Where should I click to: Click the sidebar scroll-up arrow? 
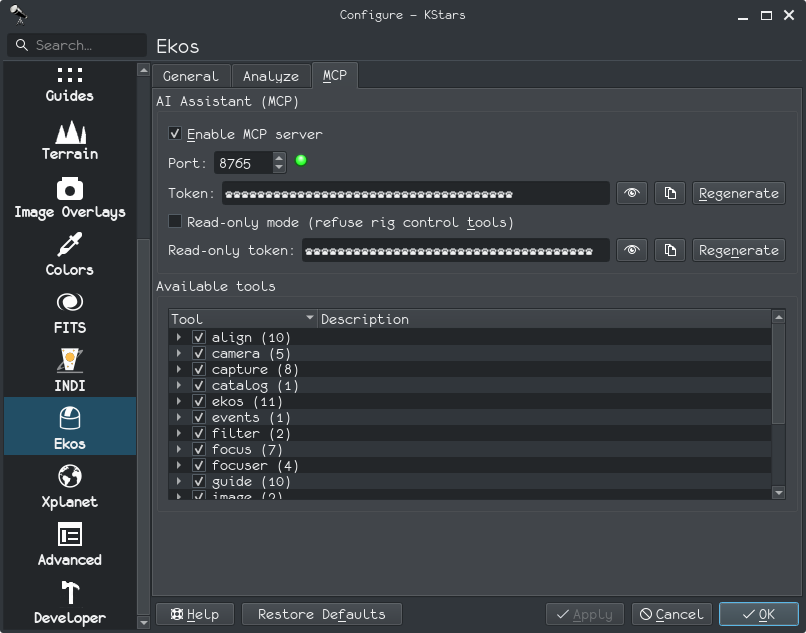coord(143,69)
